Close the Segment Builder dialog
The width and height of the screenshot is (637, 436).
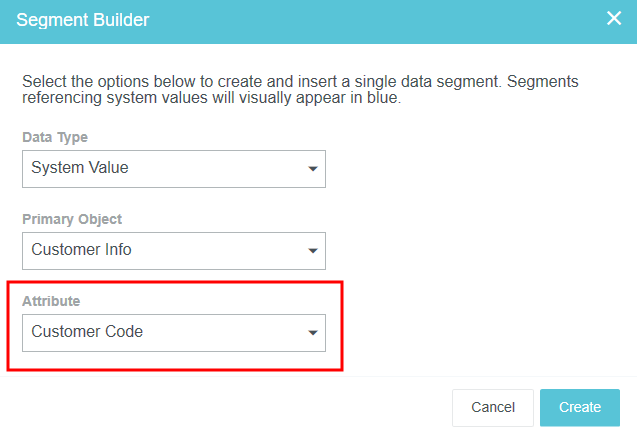pyautogui.click(x=614, y=19)
